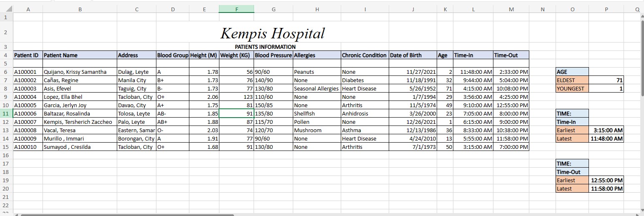Click the Patient ID header cell
Screen dimensions: 644x216
[28, 55]
